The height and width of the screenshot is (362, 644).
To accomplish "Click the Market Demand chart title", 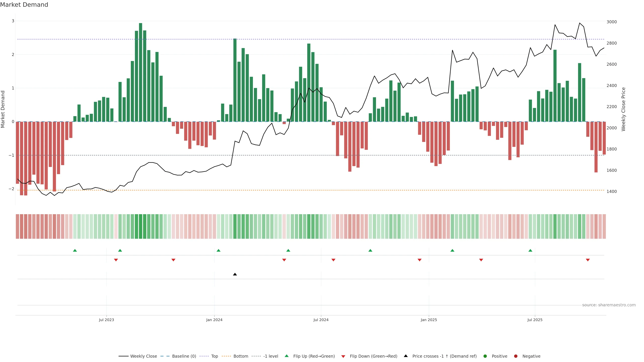I will (x=24, y=5).
